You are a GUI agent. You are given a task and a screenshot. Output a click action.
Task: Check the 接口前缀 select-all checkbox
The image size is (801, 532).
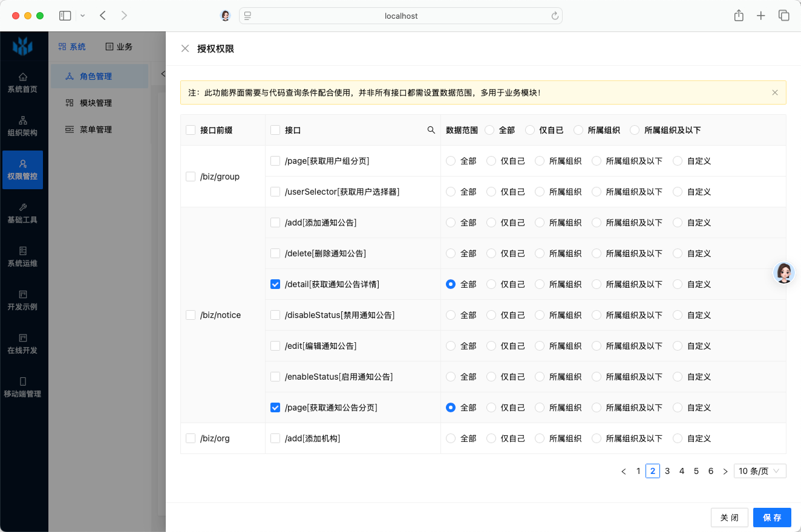coord(191,130)
